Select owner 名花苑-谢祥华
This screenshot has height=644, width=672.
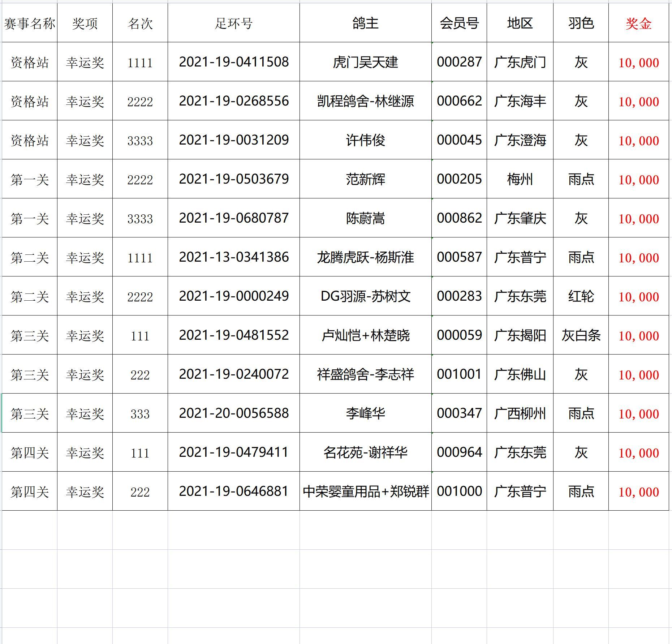(366, 452)
